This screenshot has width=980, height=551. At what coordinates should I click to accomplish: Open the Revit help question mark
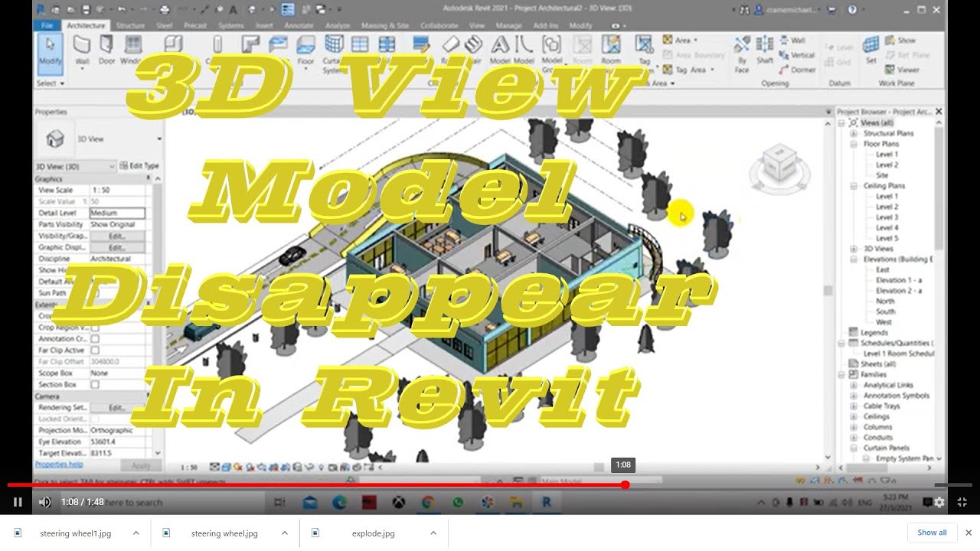(852, 10)
